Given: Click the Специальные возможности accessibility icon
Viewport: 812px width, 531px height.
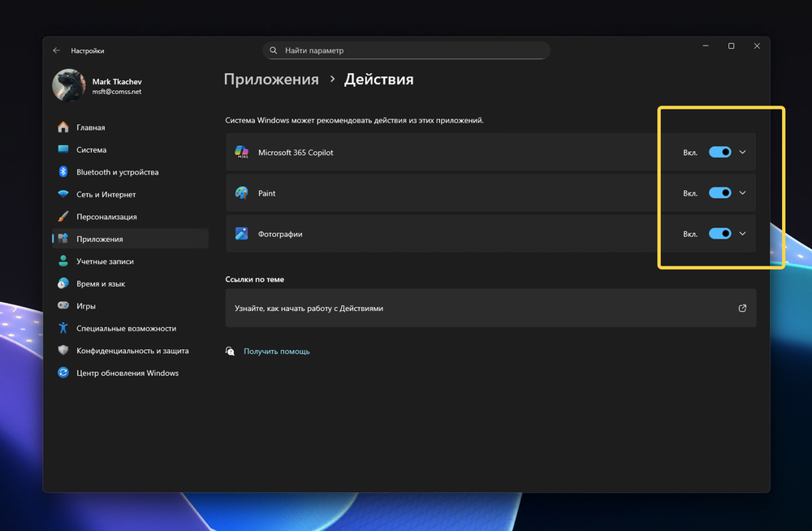Looking at the screenshot, I should coord(63,327).
